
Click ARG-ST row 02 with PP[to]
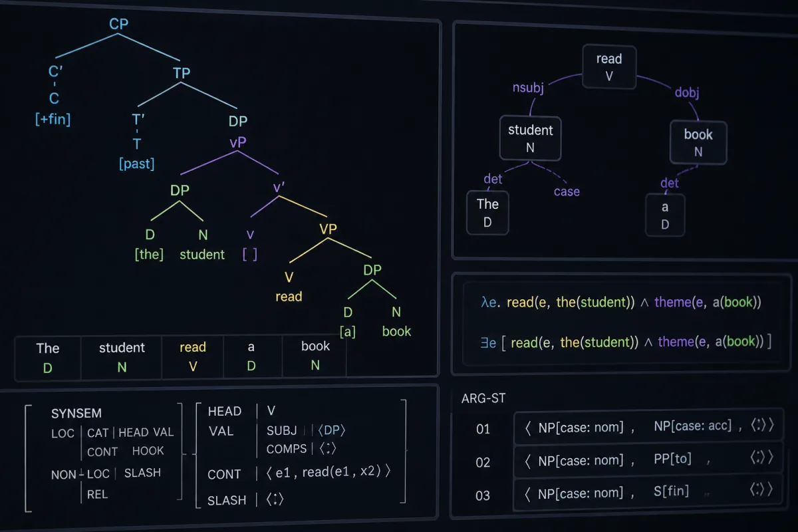649,459
